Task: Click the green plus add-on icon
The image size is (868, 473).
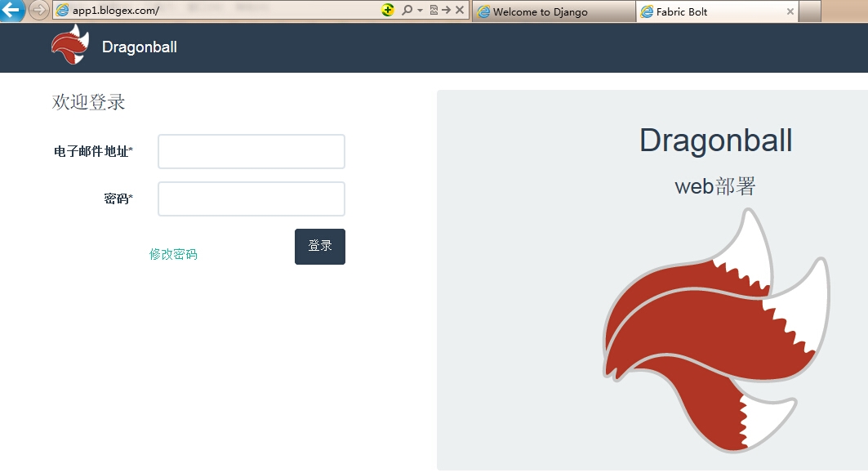Action: pyautogui.click(x=388, y=10)
